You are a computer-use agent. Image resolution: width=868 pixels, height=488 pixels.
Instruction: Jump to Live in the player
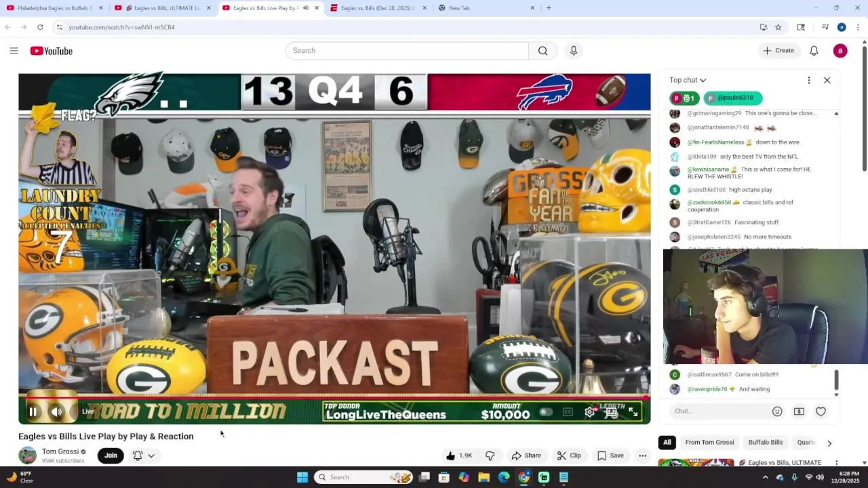[88, 411]
